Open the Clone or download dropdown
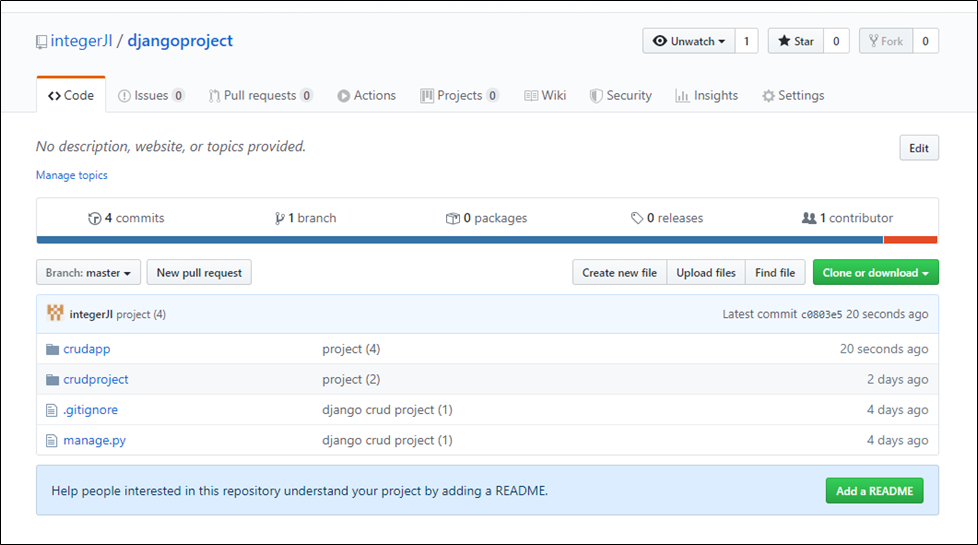The image size is (978, 545). click(x=876, y=272)
